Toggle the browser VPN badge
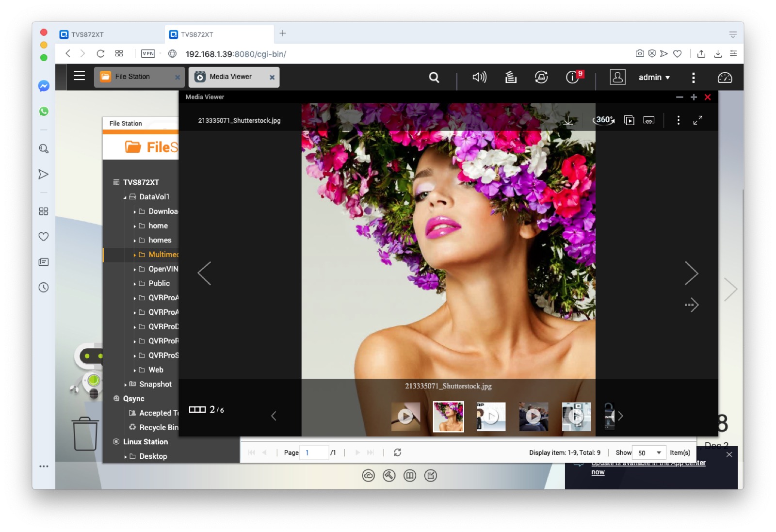This screenshot has height=532, width=776. click(x=148, y=54)
